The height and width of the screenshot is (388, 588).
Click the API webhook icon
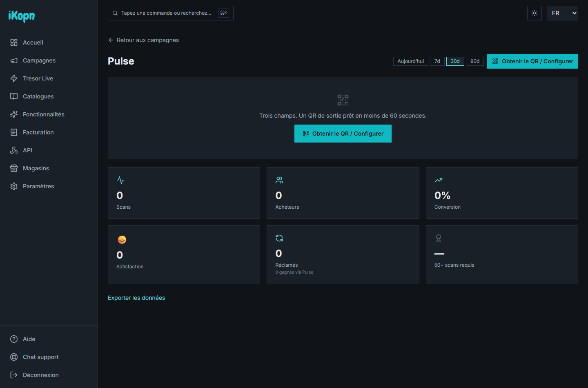[x=14, y=150]
